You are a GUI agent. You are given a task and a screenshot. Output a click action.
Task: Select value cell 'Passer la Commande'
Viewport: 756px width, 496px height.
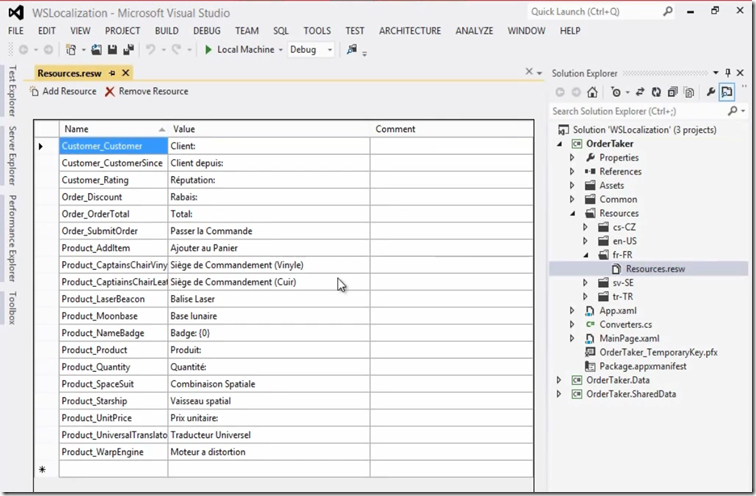point(269,231)
